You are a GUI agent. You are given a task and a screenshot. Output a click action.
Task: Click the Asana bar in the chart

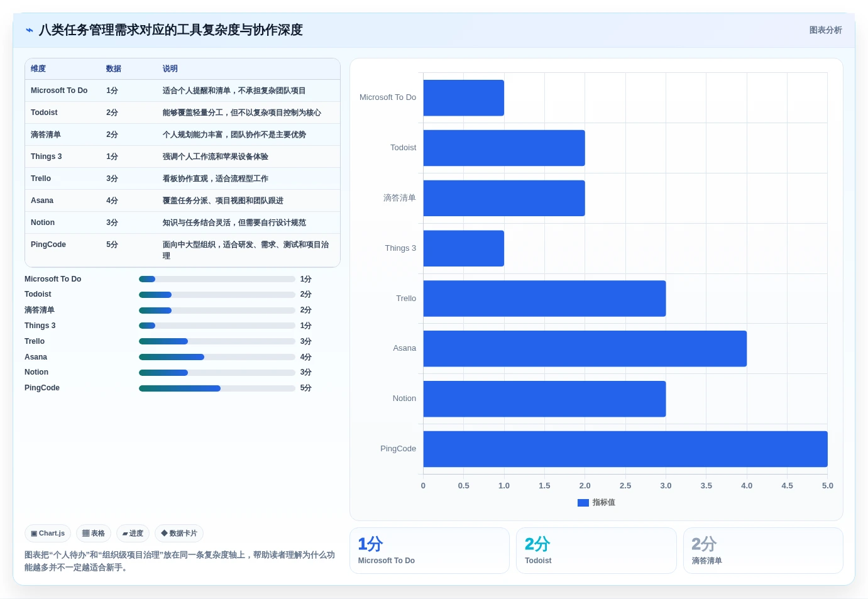585,349
